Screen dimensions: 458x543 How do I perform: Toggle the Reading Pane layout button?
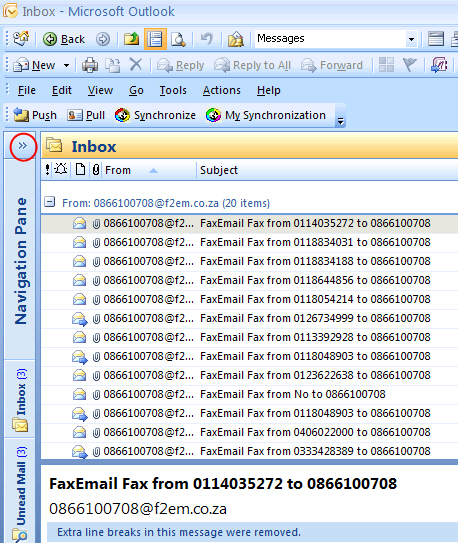[x=155, y=39]
